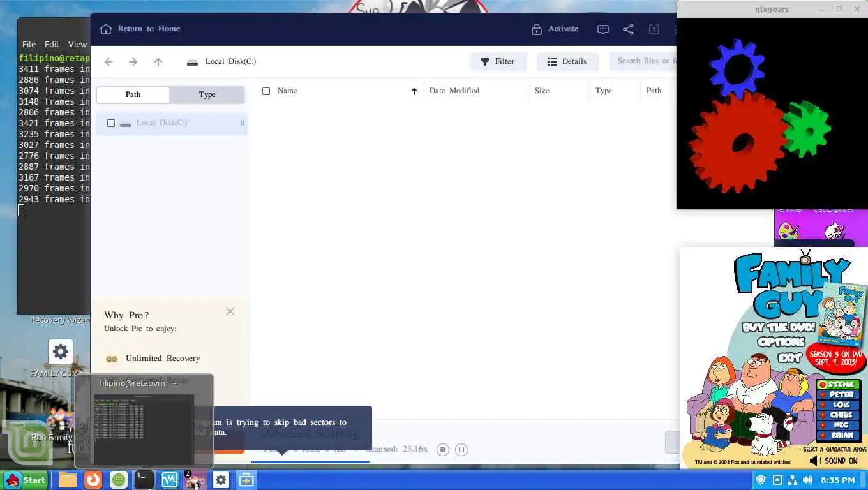
Task: Open the File menu in terminal window
Action: coord(29,44)
